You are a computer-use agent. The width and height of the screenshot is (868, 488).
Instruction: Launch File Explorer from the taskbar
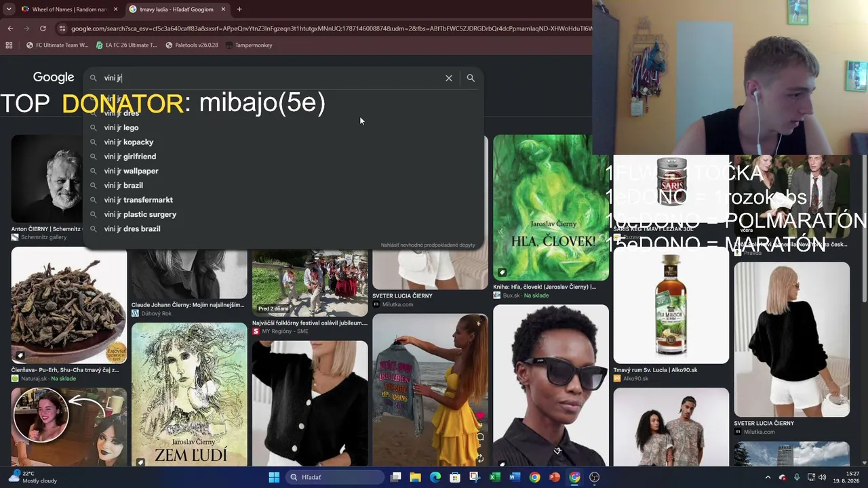[416, 477]
